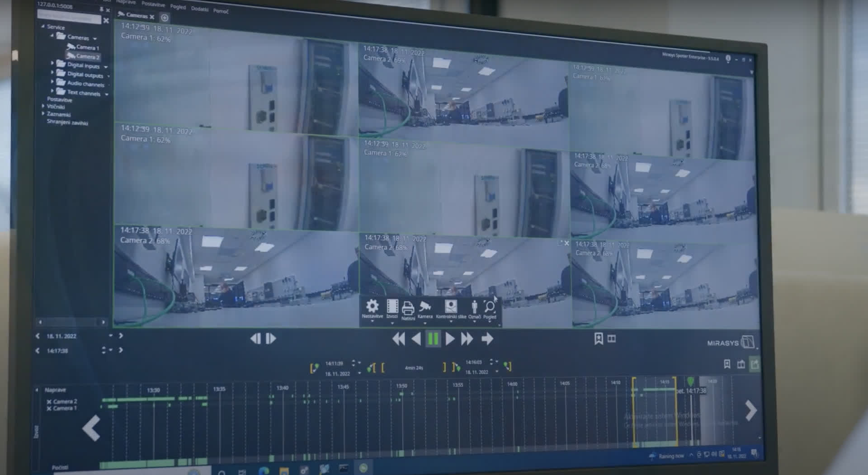Open the Cameras folder dropdown arrow
Image resolution: width=868 pixels, height=475 pixels.
(x=95, y=38)
